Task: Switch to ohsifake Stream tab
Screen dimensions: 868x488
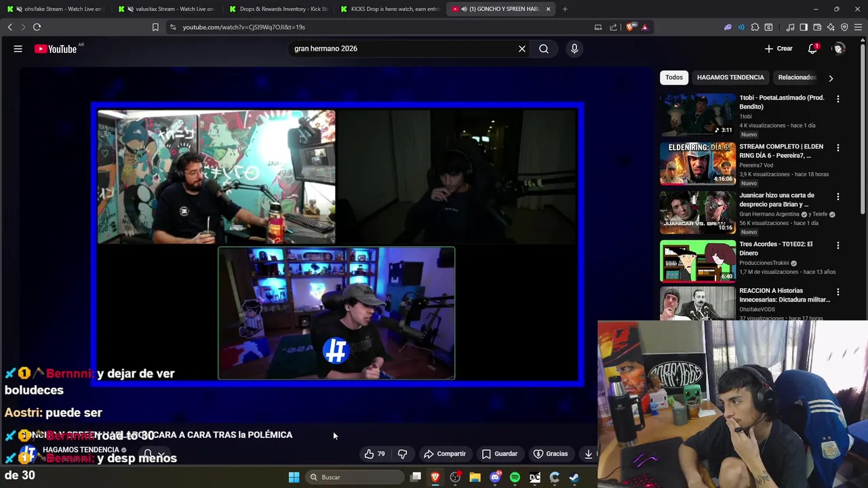Action: click(x=54, y=9)
